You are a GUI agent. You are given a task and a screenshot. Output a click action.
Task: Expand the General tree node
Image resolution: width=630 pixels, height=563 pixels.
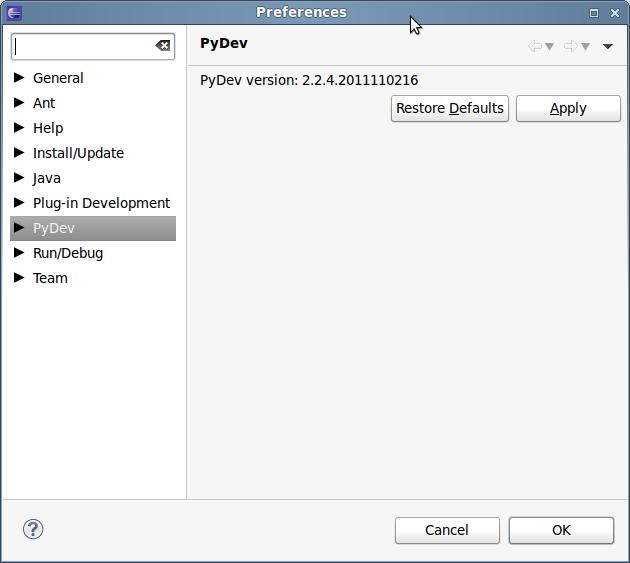tap(19, 77)
